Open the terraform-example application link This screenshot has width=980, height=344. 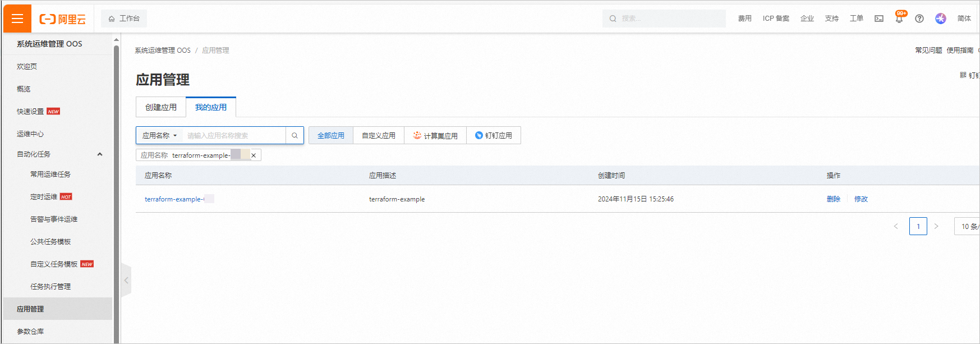pyautogui.click(x=179, y=199)
